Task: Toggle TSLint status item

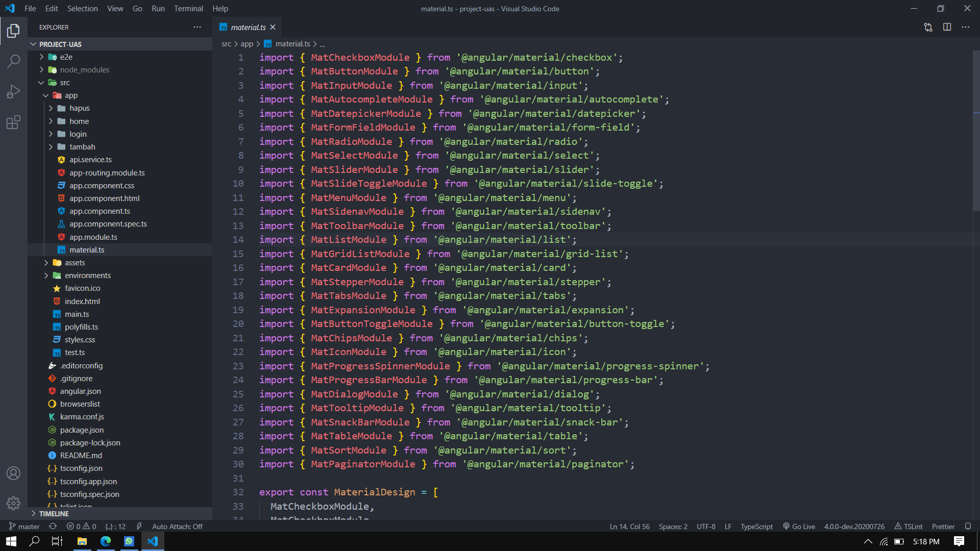Action: pyautogui.click(x=909, y=527)
